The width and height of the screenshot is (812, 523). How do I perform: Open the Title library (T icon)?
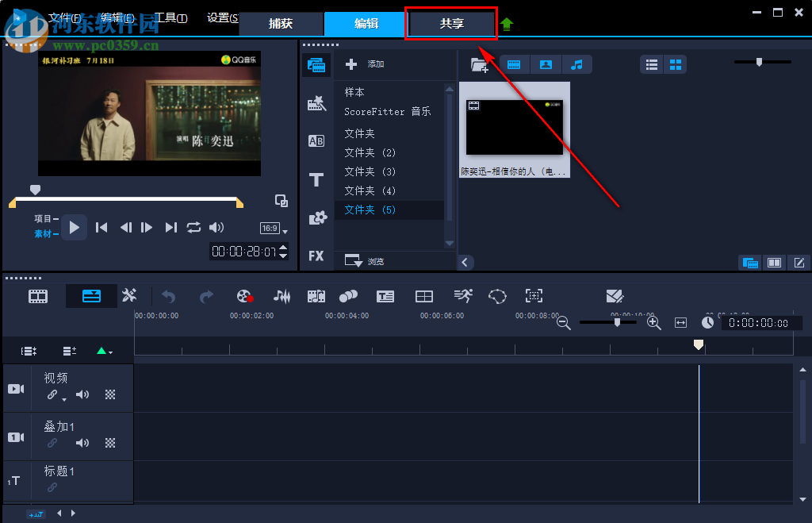tap(316, 180)
